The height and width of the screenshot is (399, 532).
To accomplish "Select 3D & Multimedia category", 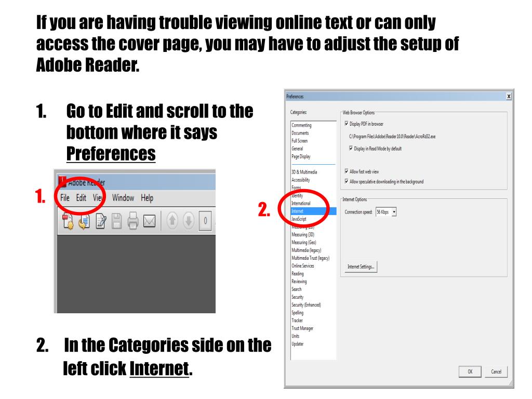I will [x=304, y=172].
